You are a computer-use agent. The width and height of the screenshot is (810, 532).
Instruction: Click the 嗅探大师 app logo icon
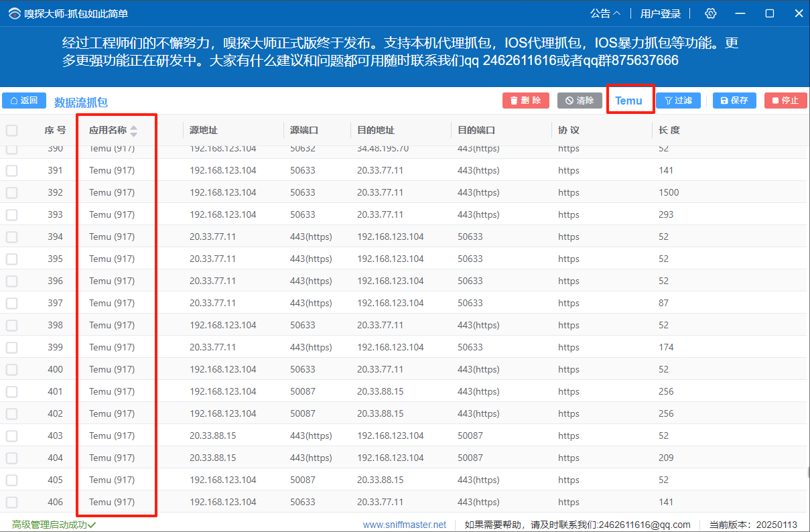pyautogui.click(x=14, y=13)
